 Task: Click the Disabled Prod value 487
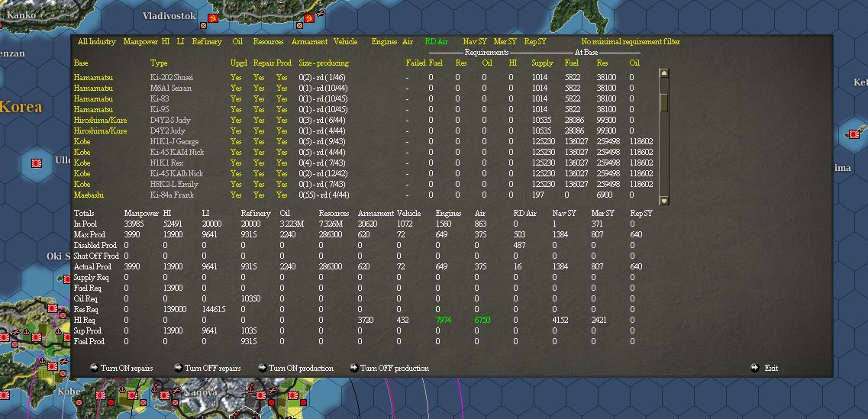pos(519,245)
